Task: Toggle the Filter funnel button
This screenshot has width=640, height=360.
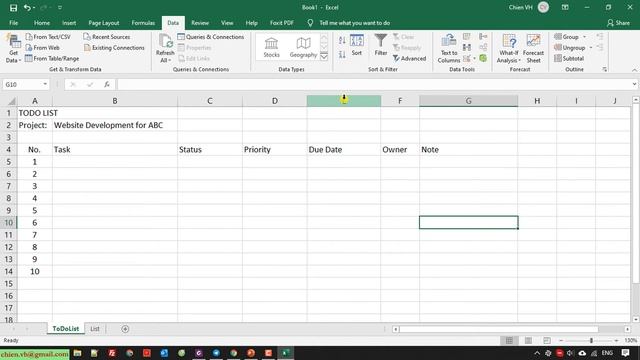Action: coord(381,45)
